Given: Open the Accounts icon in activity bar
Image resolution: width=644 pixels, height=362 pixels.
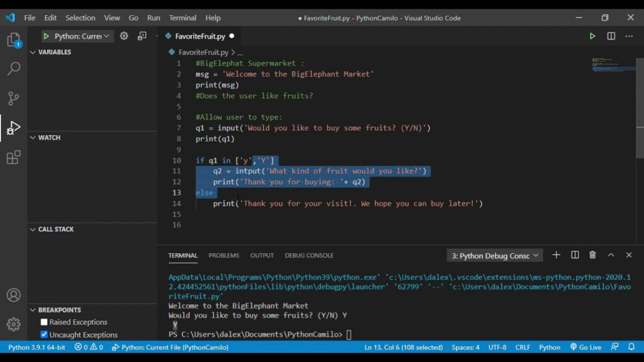Looking at the screenshot, I should 14,295.
